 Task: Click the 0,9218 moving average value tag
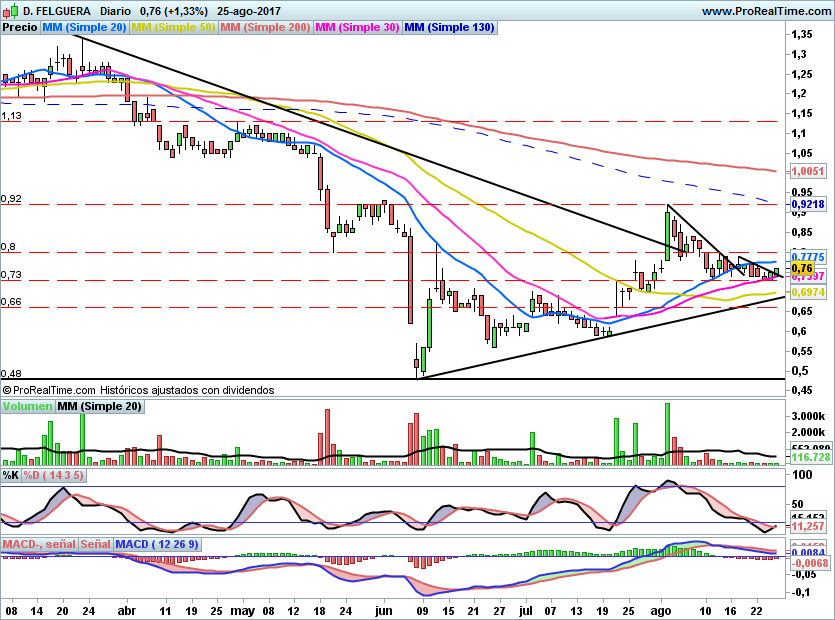point(806,203)
